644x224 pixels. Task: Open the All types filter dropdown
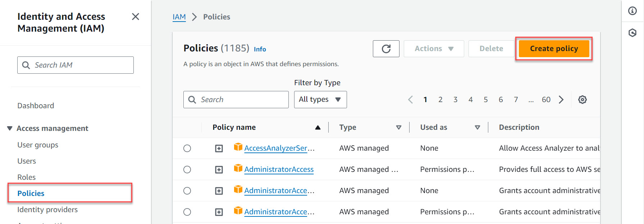pos(320,100)
